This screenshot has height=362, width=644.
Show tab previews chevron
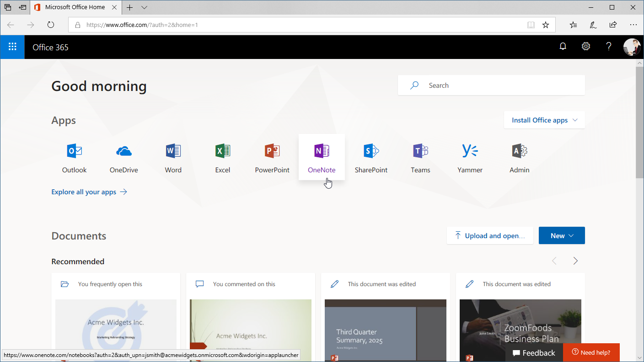point(144,7)
